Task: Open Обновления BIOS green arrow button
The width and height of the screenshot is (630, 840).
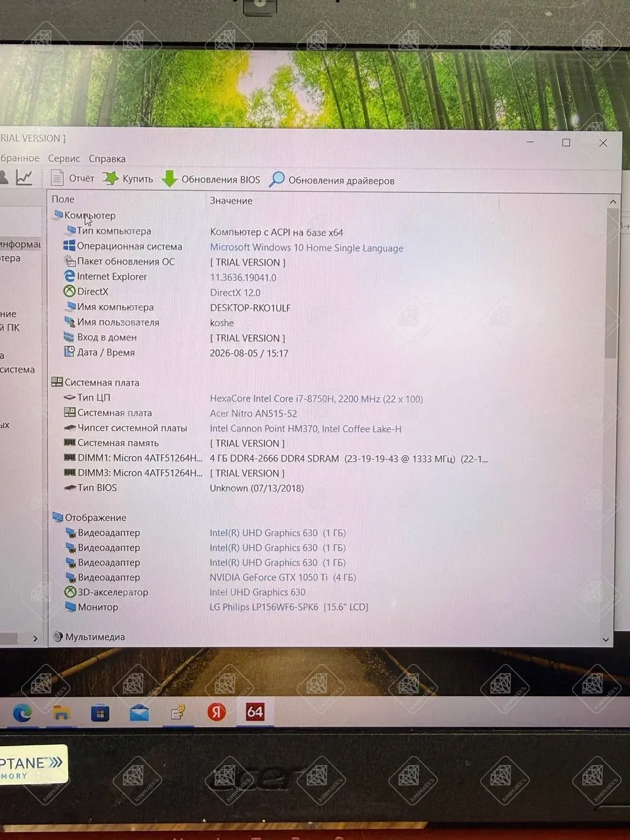Action: 211,179
